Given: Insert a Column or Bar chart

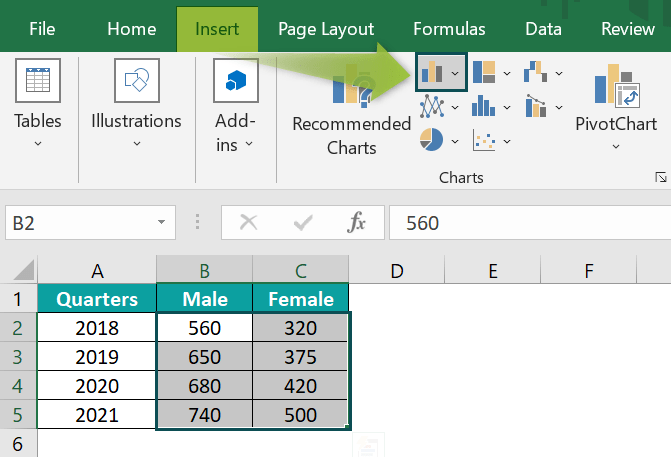Looking at the screenshot, I should [432, 72].
